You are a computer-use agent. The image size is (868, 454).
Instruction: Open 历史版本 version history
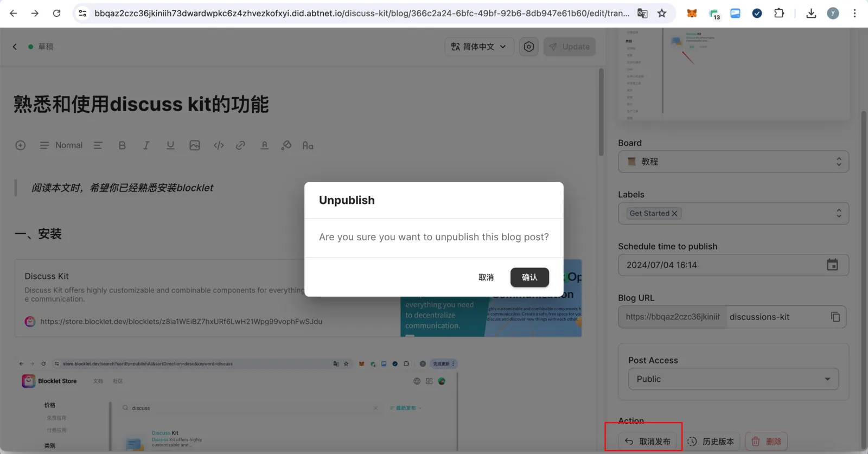coord(711,442)
